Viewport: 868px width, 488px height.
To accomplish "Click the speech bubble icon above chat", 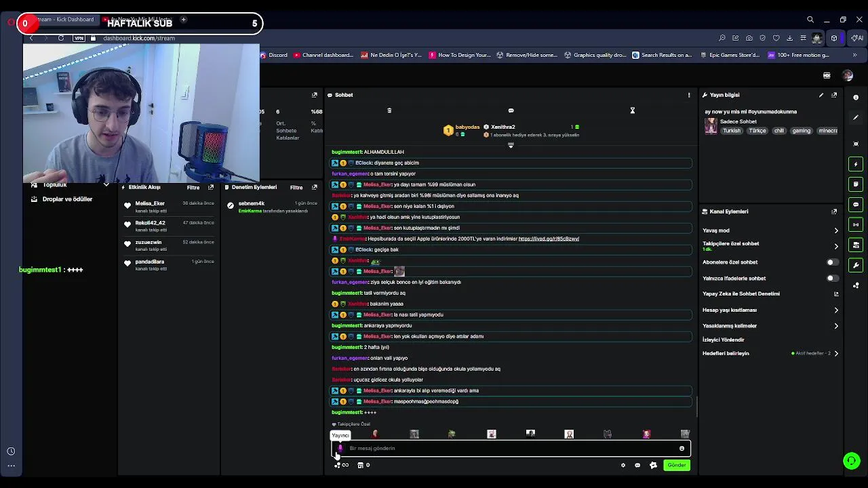I will 511,110.
